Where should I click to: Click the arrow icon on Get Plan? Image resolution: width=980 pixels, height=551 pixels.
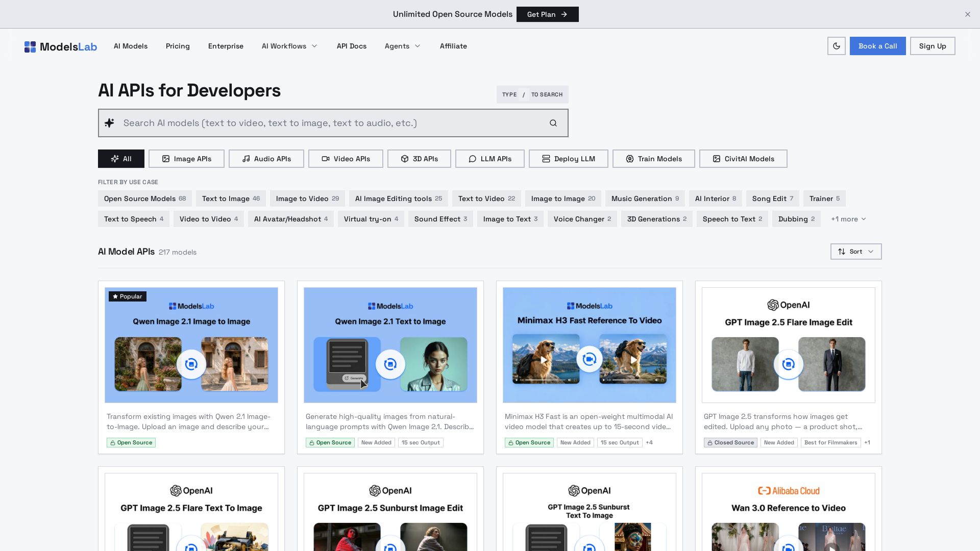click(x=564, y=14)
